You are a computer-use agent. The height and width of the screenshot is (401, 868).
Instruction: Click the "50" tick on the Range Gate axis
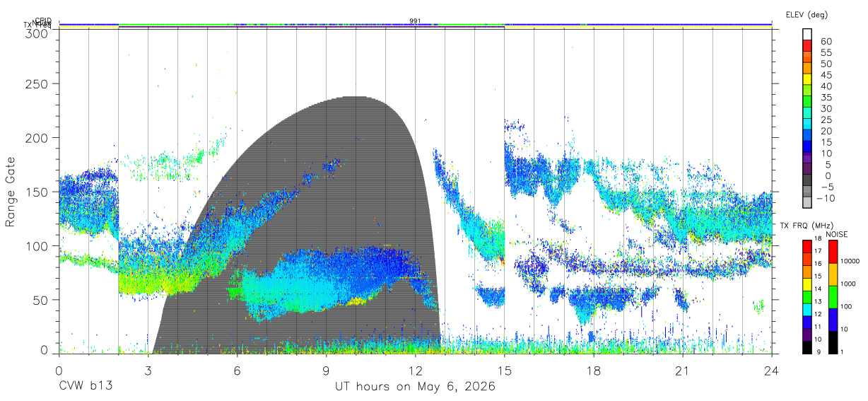point(40,300)
